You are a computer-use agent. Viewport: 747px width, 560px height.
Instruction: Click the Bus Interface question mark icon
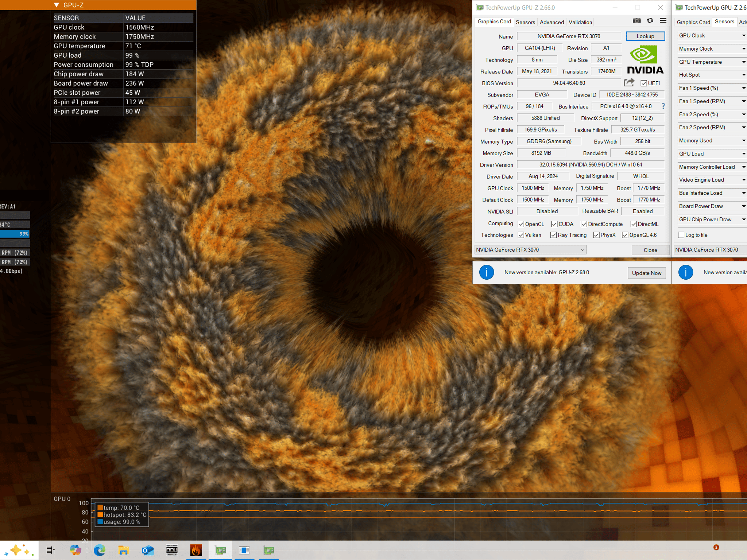pyautogui.click(x=663, y=106)
